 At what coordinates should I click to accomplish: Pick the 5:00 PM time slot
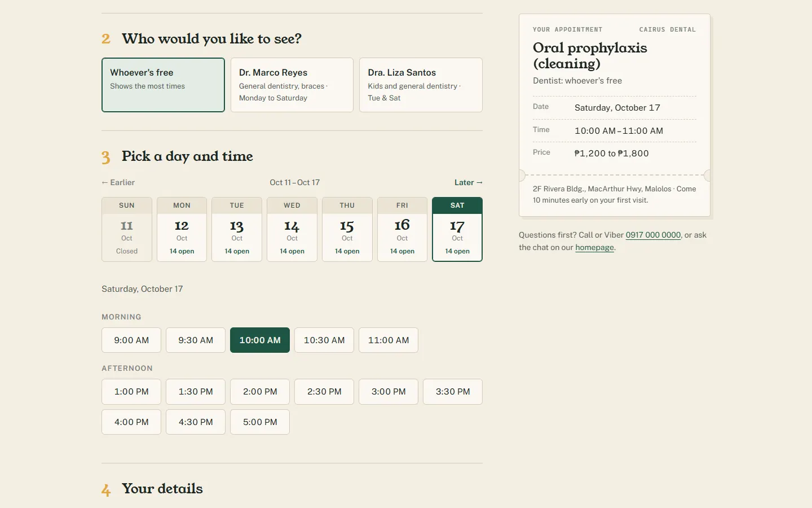click(260, 422)
